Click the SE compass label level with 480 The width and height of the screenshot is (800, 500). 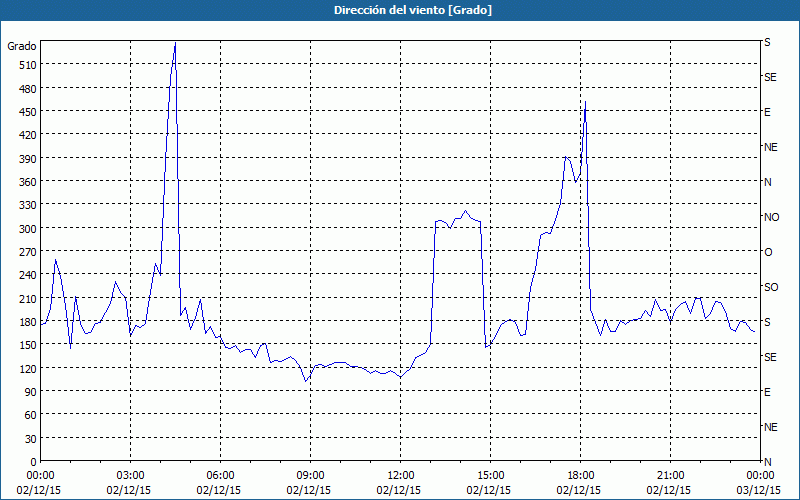click(x=770, y=77)
